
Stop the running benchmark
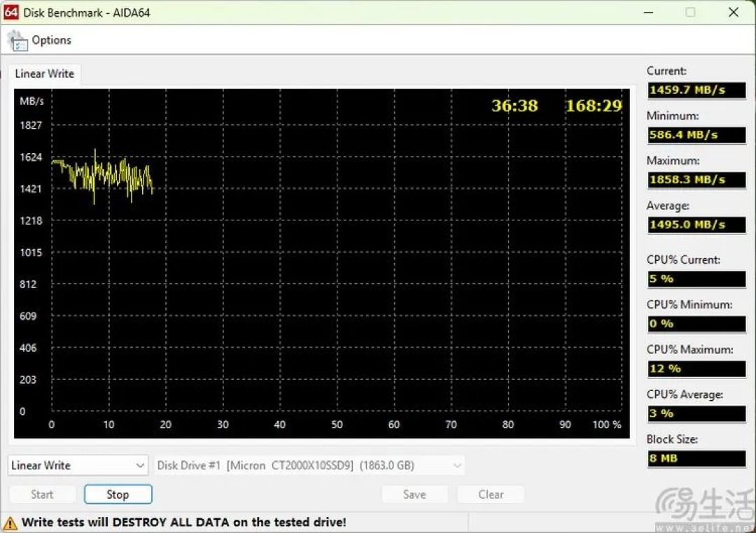[x=118, y=494]
